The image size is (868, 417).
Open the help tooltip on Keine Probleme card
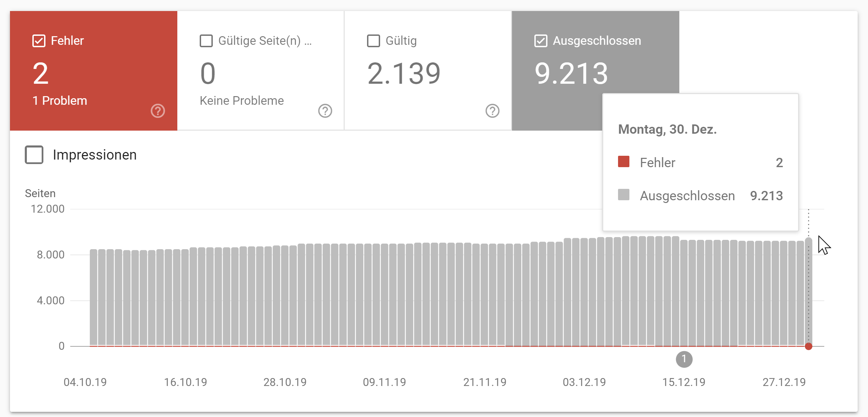[x=325, y=111]
